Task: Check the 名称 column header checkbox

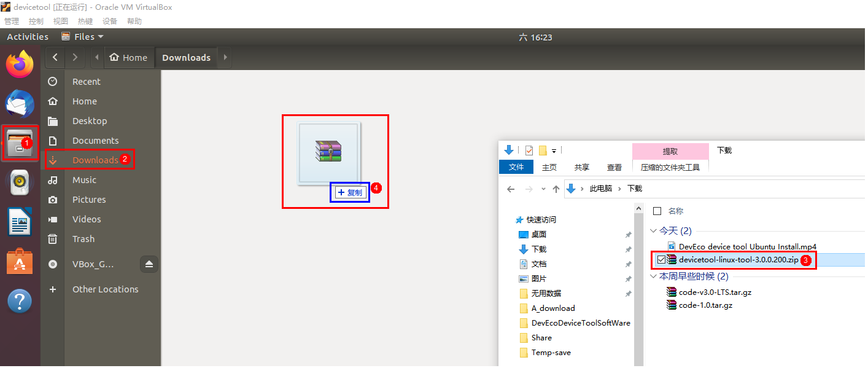Action: point(656,211)
